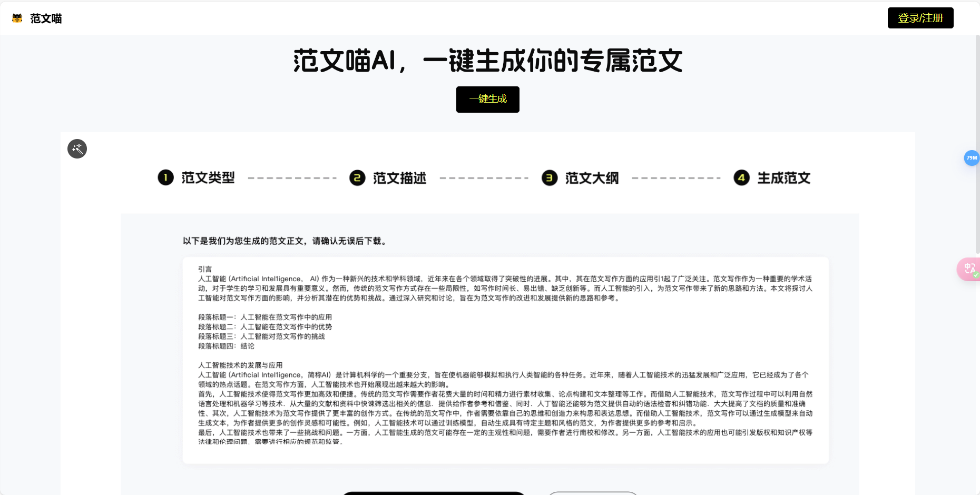This screenshot has height=495, width=980.
Task: Click the 范文喵 site title link
Action: 45,18
